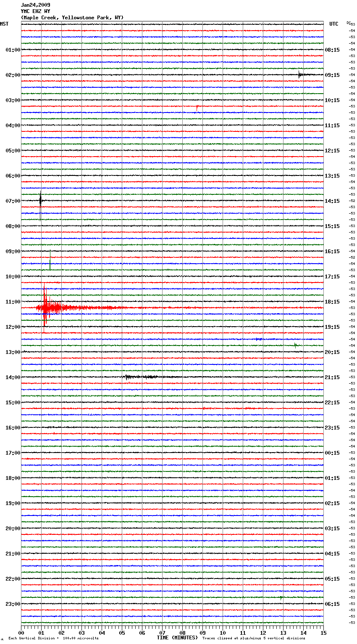Click the 14:15 UTC time label

click(x=332, y=201)
